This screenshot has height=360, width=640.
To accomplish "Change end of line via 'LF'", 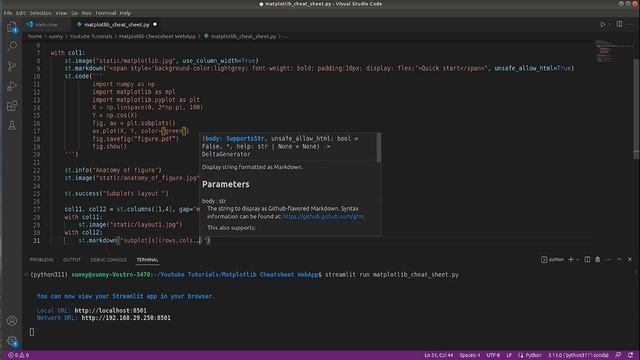I will [509, 355].
